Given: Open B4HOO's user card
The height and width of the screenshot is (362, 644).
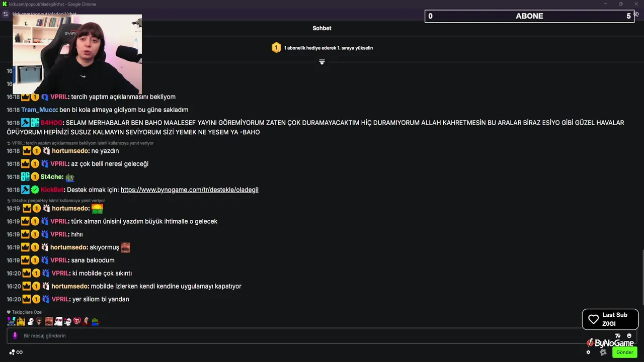Looking at the screenshot, I should click(52, 123).
